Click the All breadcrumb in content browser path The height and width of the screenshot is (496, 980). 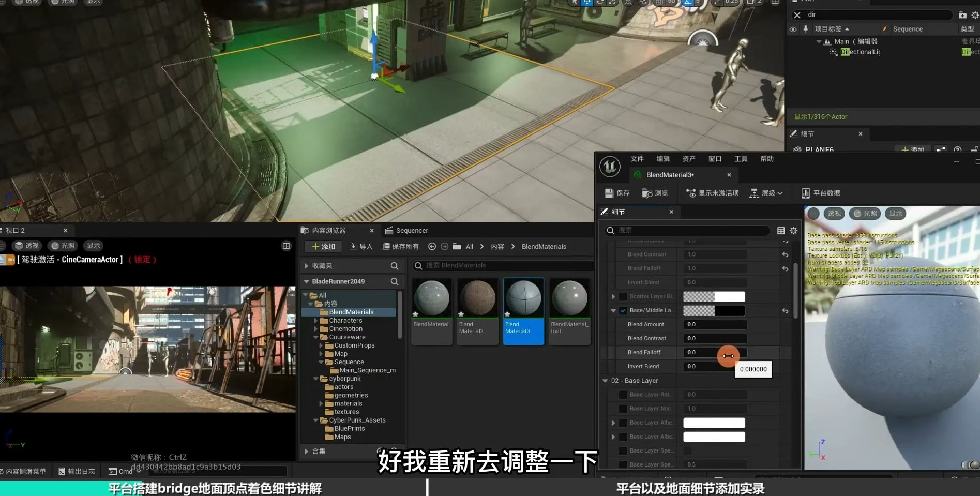point(469,247)
